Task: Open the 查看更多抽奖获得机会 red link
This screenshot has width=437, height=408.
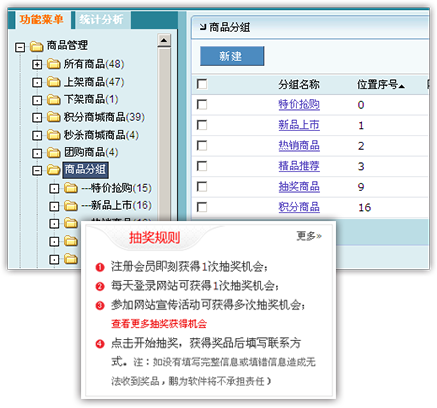Action: coord(159,324)
